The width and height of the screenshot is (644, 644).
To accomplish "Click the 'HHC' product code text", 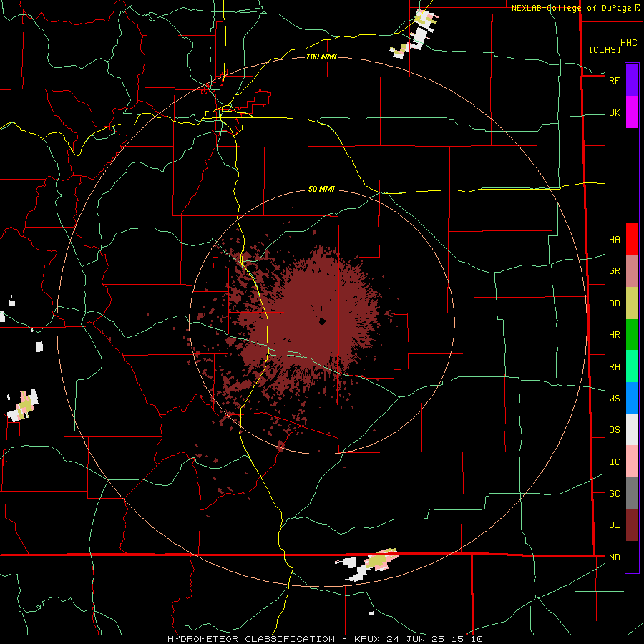I will tap(628, 43).
